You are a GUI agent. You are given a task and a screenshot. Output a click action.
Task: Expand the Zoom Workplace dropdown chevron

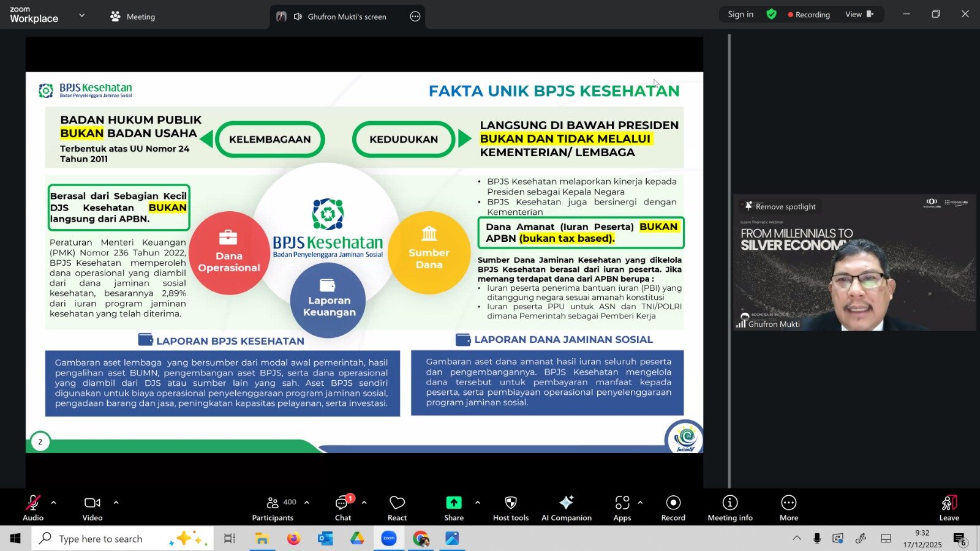tap(82, 15)
